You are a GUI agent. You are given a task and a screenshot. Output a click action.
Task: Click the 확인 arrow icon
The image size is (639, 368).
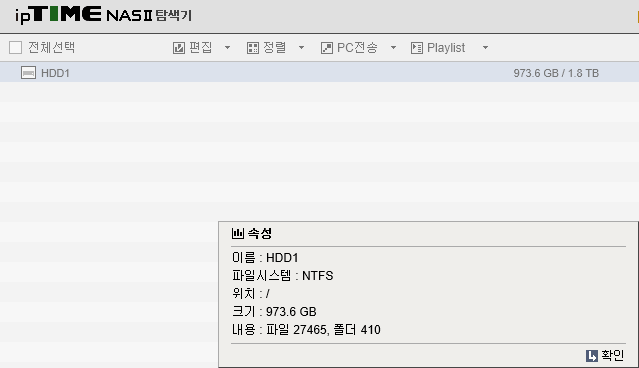(592, 356)
